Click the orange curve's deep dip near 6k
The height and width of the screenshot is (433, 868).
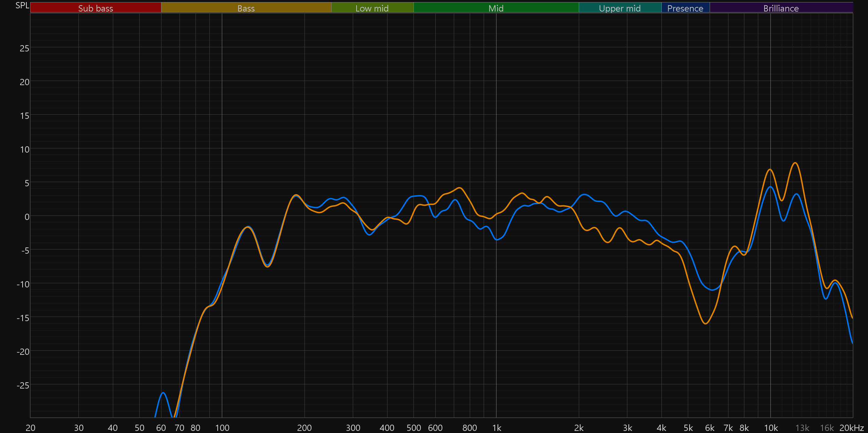[x=706, y=324]
